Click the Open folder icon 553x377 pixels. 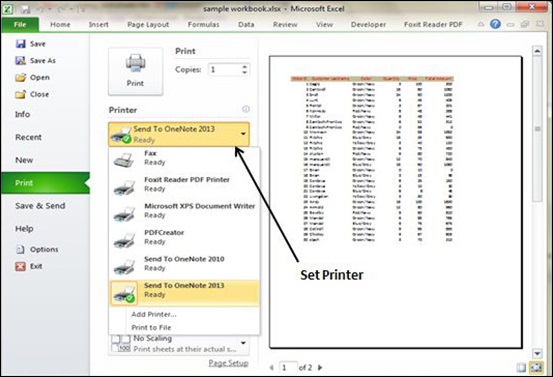(20, 77)
